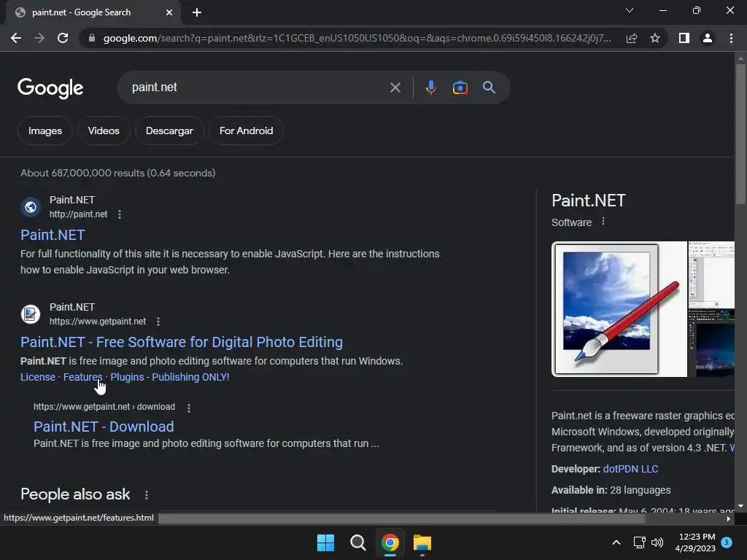
Task: Open the Chrome three-dot menu
Action: [731, 38]
